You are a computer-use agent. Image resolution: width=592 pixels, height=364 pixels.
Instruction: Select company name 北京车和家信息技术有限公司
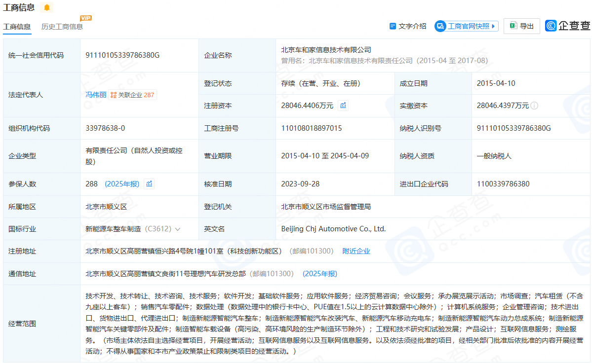[x=326, y=50]
